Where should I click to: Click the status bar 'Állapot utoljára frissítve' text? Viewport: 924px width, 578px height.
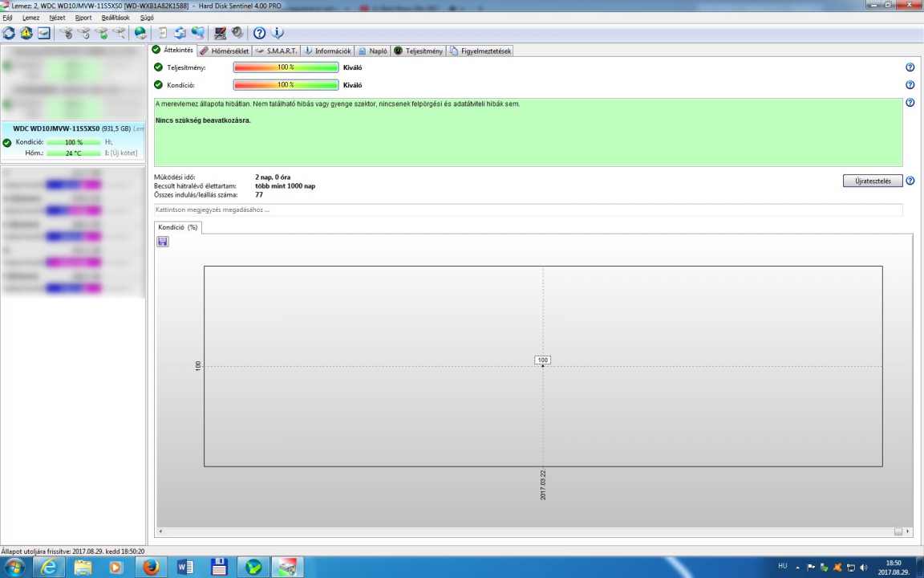click(x=73, y=552)
